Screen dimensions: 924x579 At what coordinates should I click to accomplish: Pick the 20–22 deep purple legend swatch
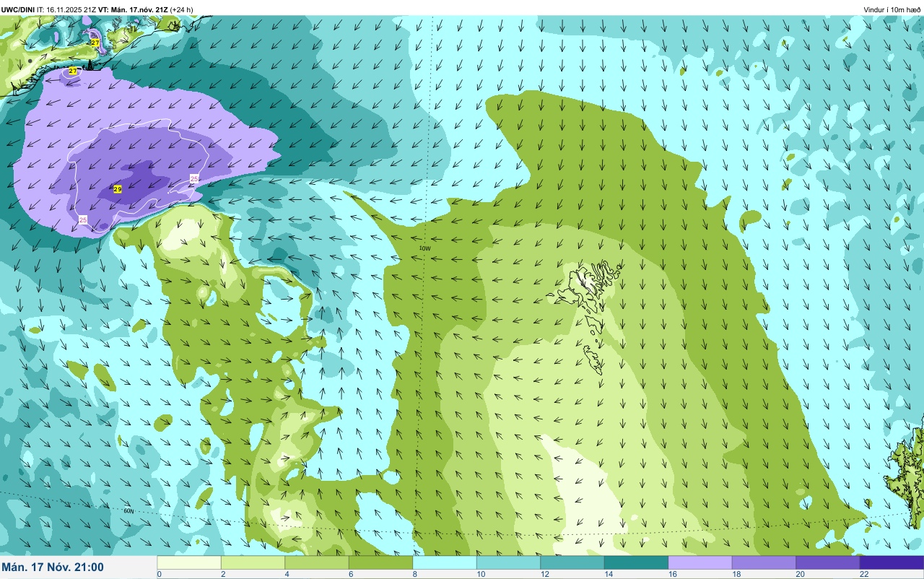pos(828,562)
